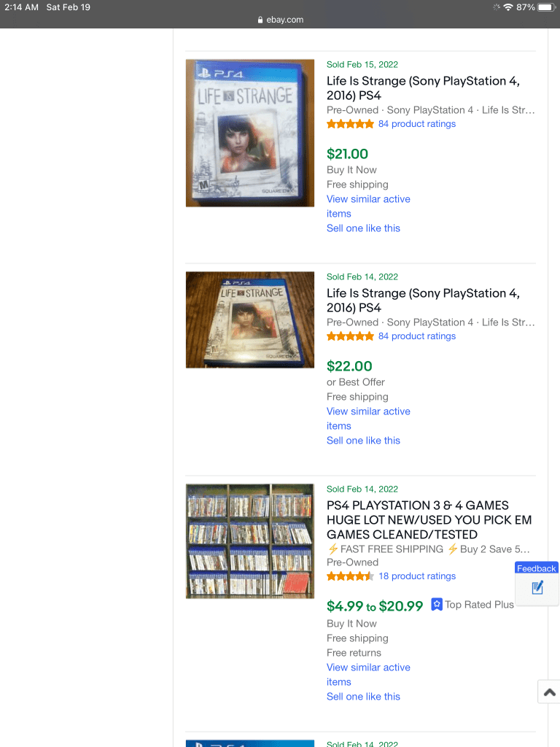
Task: Tap the scroll-to-top chevron arrow
Action: [550, 692]
